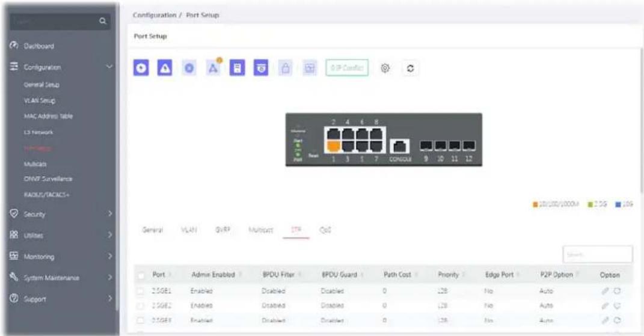Open VLAN Setup in sidebar
The height and width of the screenshot is (336, 644).
point(40,100)
